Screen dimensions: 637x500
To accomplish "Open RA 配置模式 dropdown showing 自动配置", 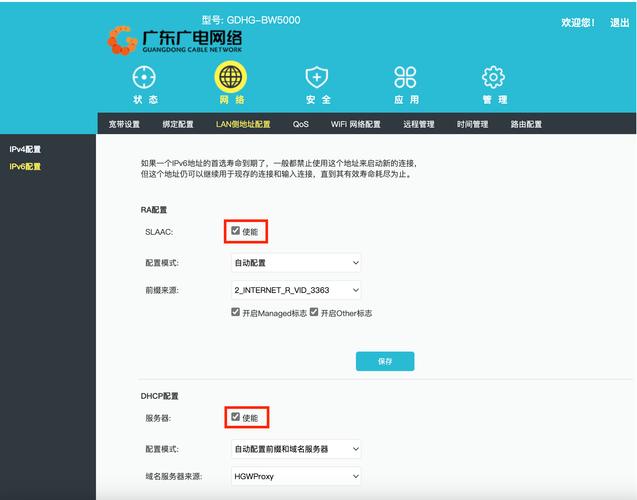I will click(x=296, y=263).
